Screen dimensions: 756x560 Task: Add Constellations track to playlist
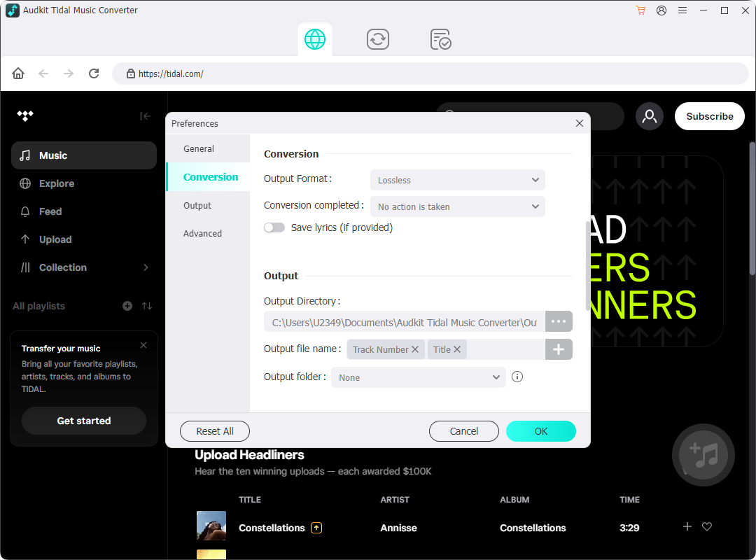687,526
